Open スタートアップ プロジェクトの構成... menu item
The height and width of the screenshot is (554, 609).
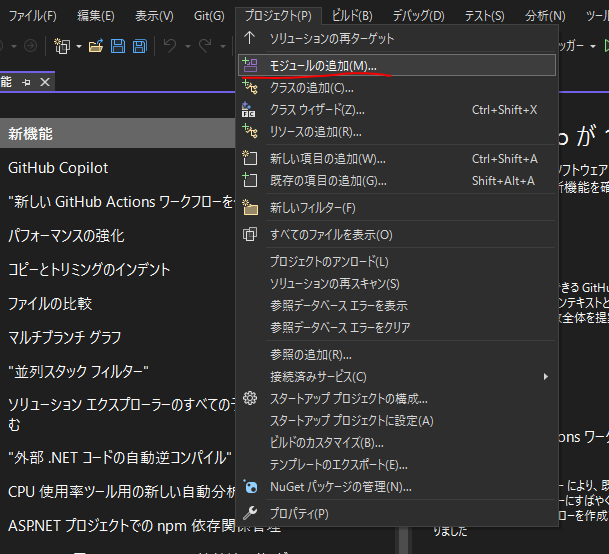point(397,399)
